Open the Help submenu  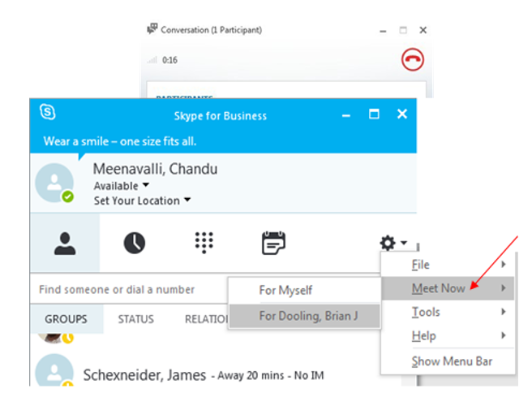(x=448, y=335)
